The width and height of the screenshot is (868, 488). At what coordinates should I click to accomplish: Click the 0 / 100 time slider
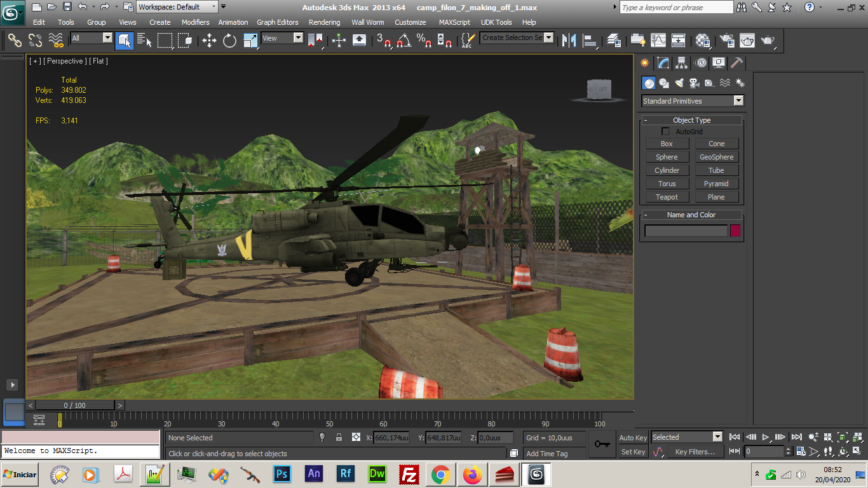click(x=75, y=405)
